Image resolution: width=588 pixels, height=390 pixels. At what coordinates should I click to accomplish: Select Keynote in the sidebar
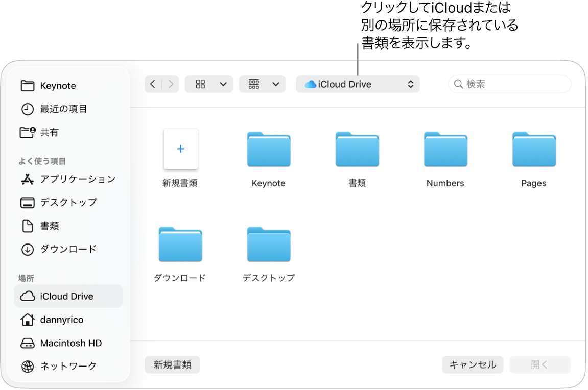58,85
